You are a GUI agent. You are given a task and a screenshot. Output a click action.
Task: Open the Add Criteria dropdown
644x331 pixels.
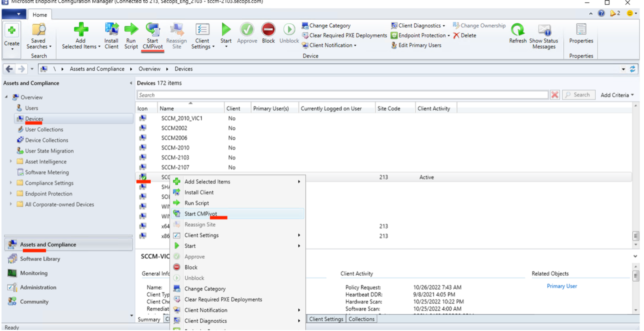tap(617, 95)
